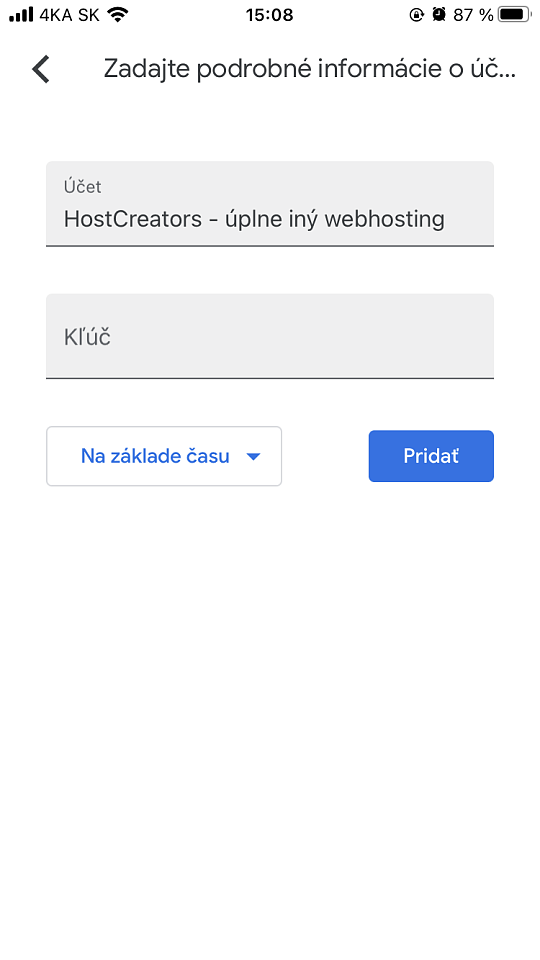Tap the battery icon in status bar
Image resolution: width=540 pixels, height=960 pixels.
(514, 15)
